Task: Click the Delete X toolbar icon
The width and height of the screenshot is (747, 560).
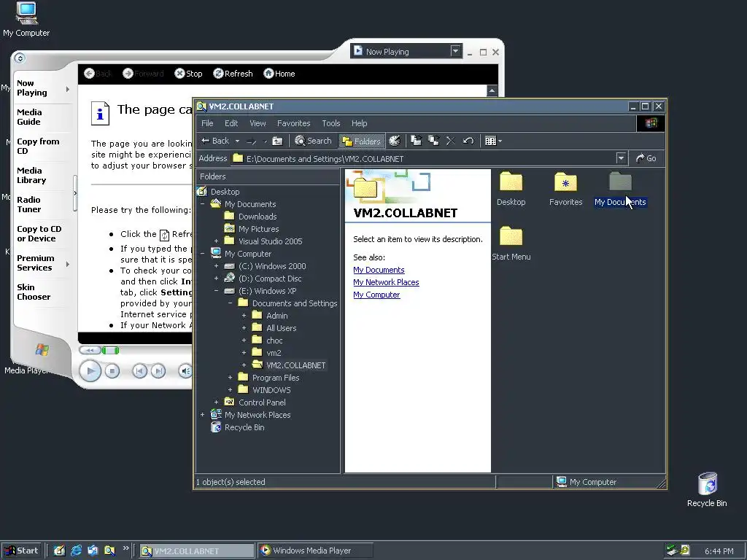Action: (451, 141)
